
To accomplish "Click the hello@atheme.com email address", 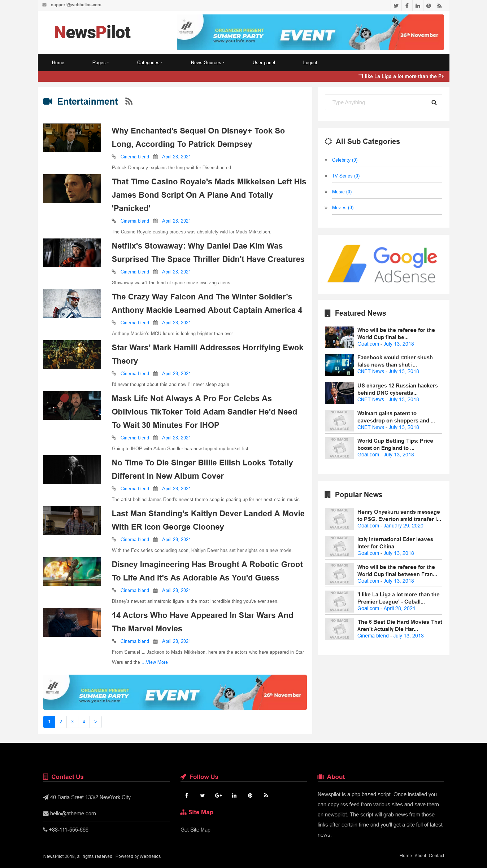I will (x=73, y=814).
